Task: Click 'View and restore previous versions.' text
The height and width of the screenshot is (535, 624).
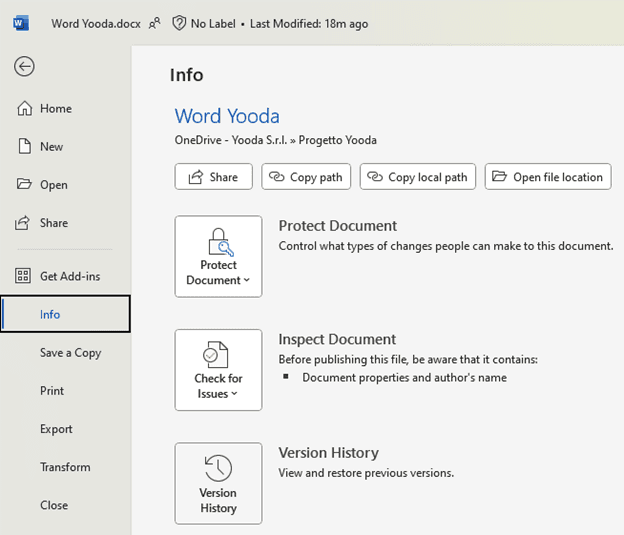Action: 366,473
